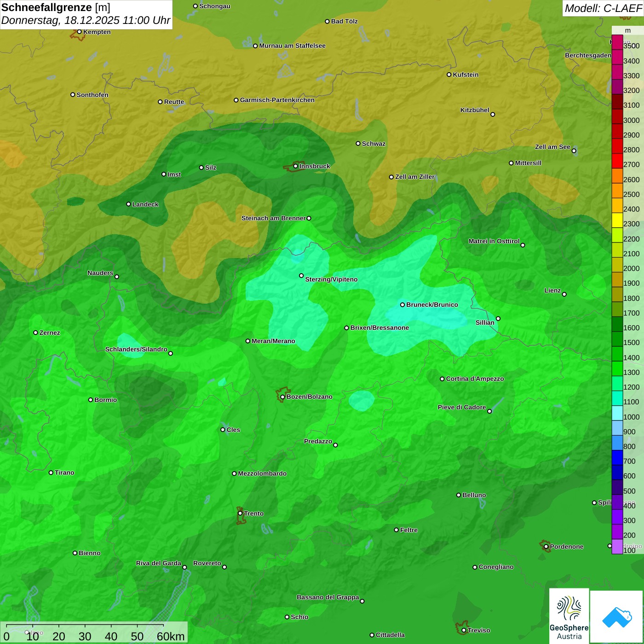The height and width of the screenshot is (644, 644).
Task: Click the Sterzing/Vipiteno label
Action: [x=331, y=280]
